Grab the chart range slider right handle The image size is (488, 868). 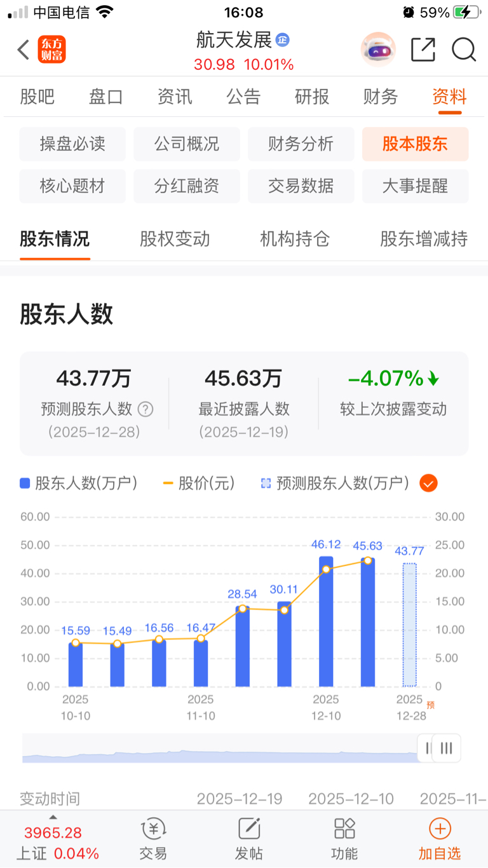447,748
